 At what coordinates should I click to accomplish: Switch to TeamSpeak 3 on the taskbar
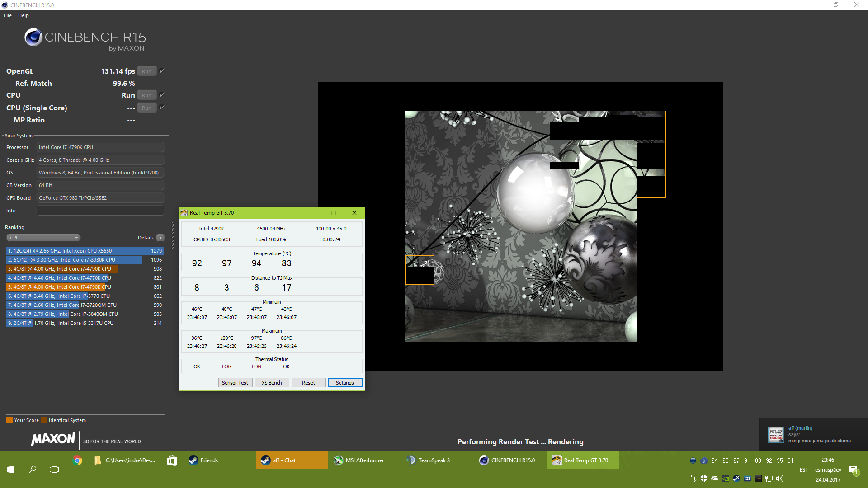[438, 460]
